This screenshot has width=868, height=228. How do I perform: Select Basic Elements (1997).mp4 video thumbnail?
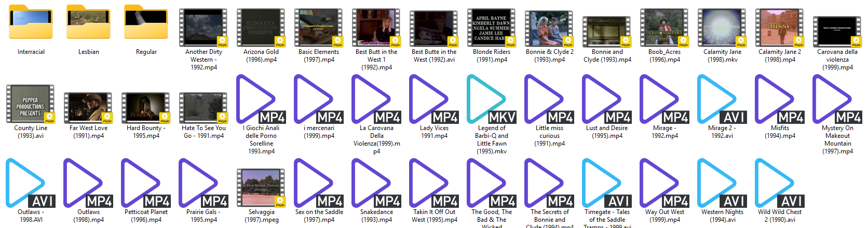click(319, 27)
